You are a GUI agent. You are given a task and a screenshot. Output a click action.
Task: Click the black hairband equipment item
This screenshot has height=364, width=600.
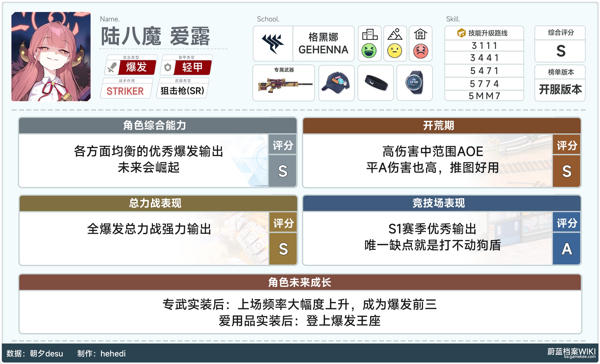pyautogui.click(x=376, y=83)
